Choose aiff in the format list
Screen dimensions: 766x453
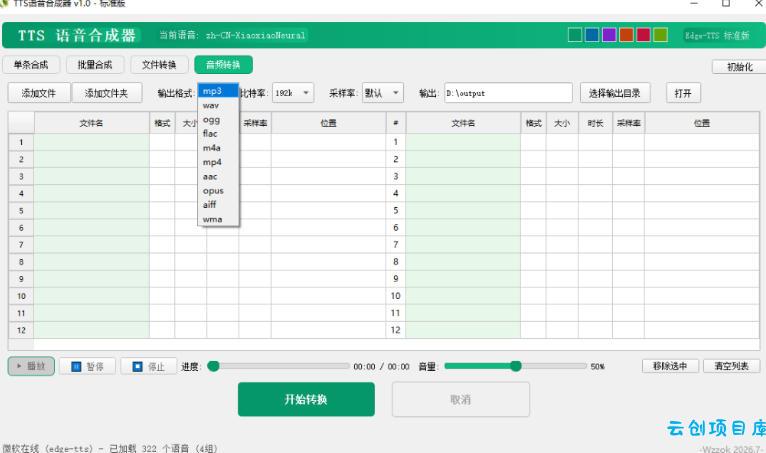click(x=218, y=205)
